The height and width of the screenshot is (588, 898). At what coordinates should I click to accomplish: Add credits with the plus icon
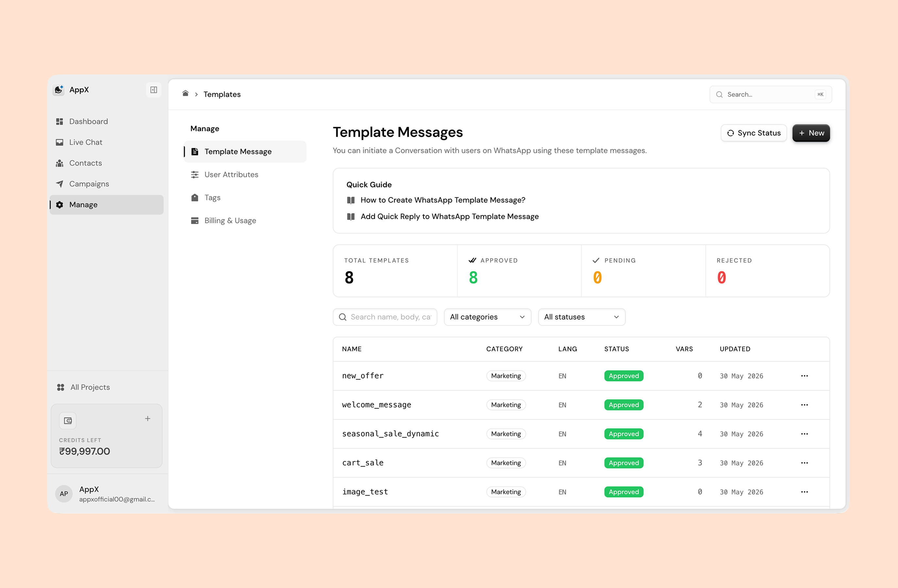point(147,418)
